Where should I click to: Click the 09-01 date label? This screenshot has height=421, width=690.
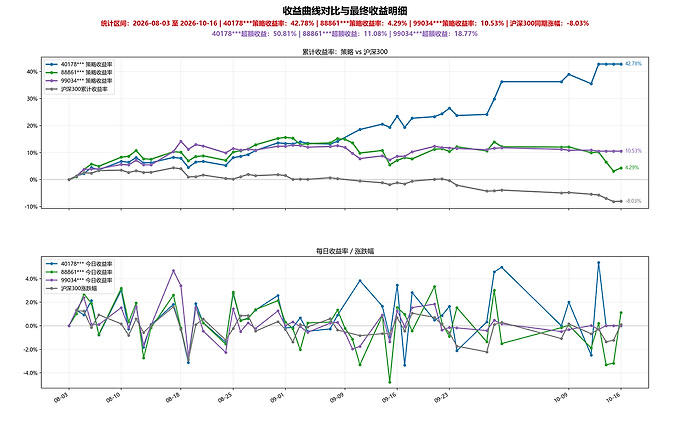[x=278, y=398]
